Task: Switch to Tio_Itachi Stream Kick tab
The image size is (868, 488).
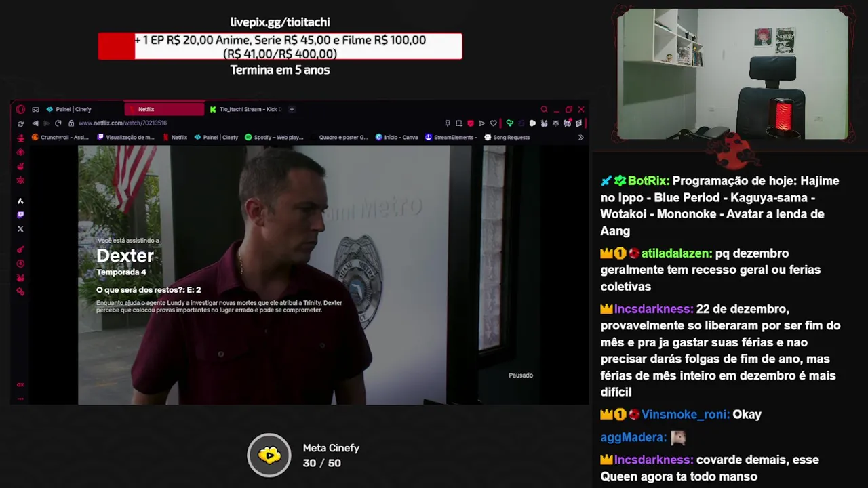Action: pos(245,109)
